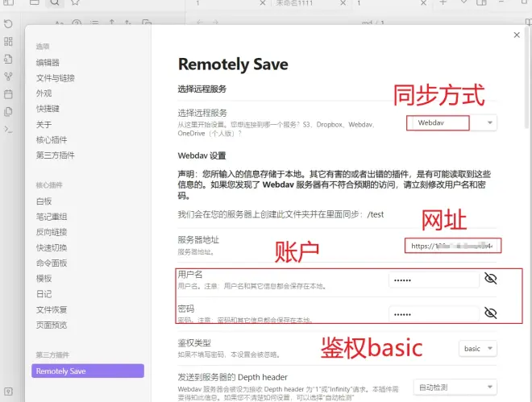Select 快速切换 quick switcher settings
This screenshot has width=532, height=402.
coord(52,248)
